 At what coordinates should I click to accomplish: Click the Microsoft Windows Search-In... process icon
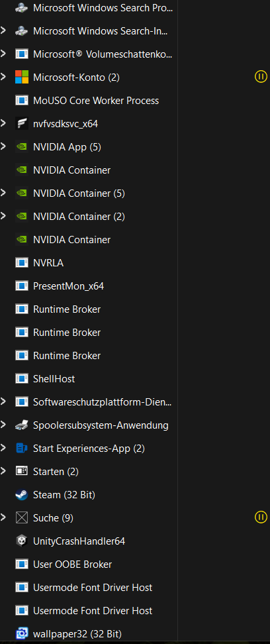click(21, 30)
